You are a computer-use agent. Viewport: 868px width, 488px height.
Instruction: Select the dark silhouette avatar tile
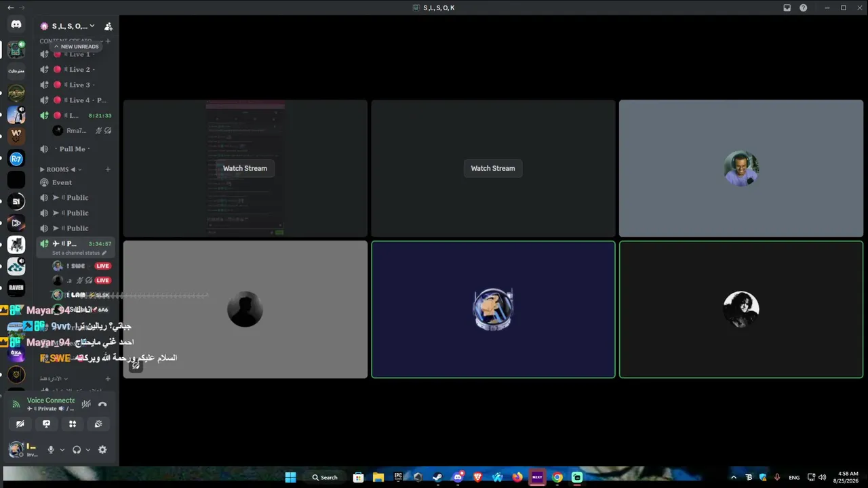(245, 310)
